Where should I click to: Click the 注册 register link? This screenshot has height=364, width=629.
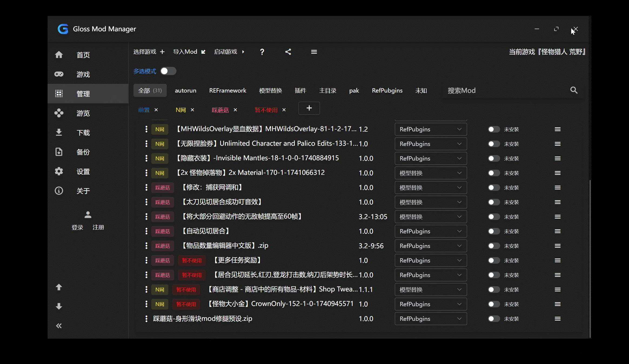98,227
